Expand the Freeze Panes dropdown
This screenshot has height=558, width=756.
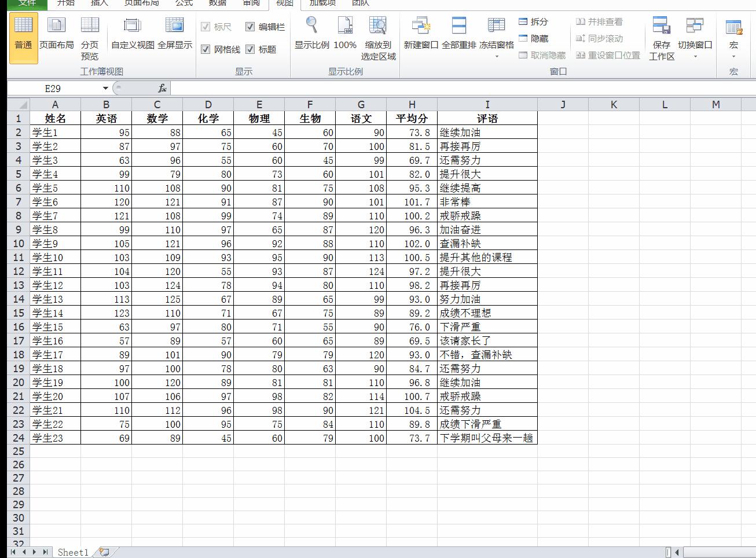tap(497, 56)
